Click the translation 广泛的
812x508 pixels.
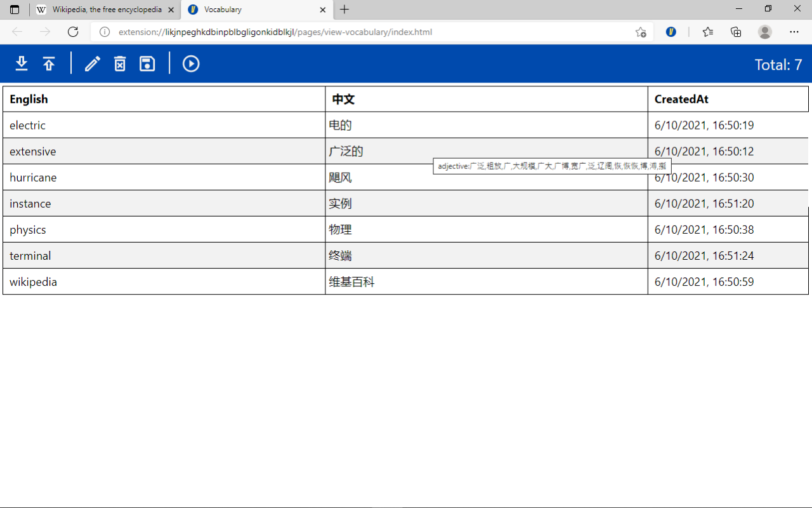pos(346,151)
